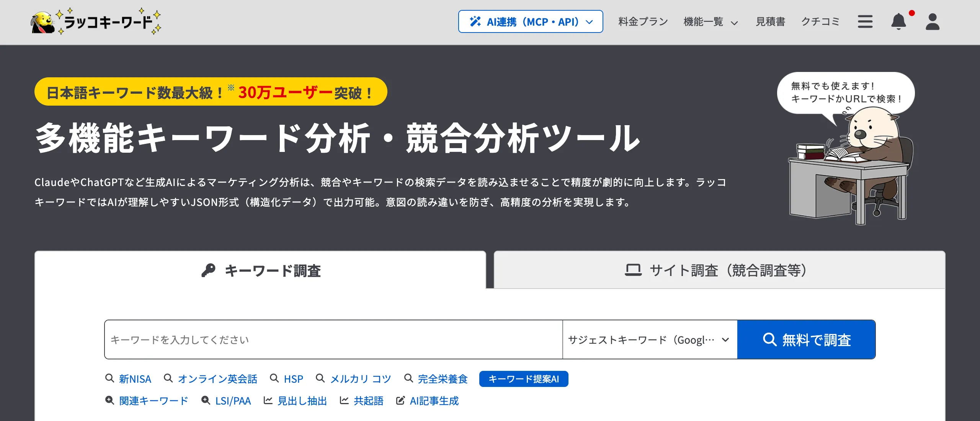Open the LSI/PAA link
This screenshot has height=421, width=980.
point(233,401)
